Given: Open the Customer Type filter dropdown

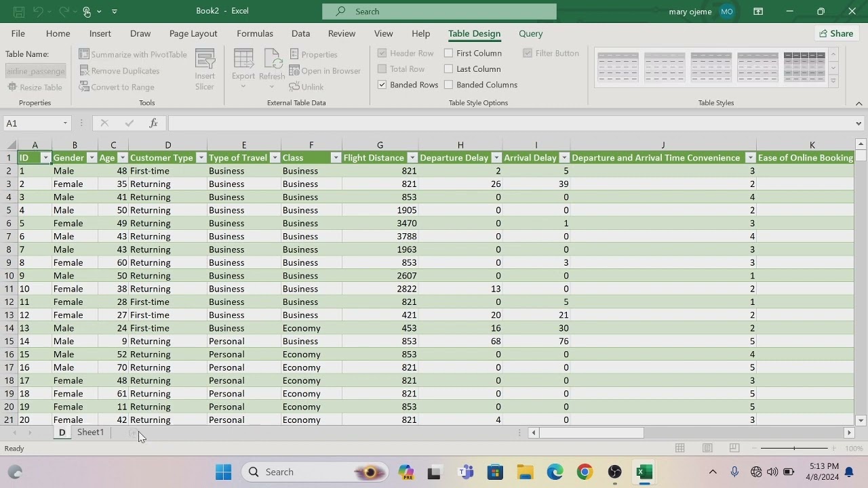Looking at the screenshot, I should coord(201,158).
